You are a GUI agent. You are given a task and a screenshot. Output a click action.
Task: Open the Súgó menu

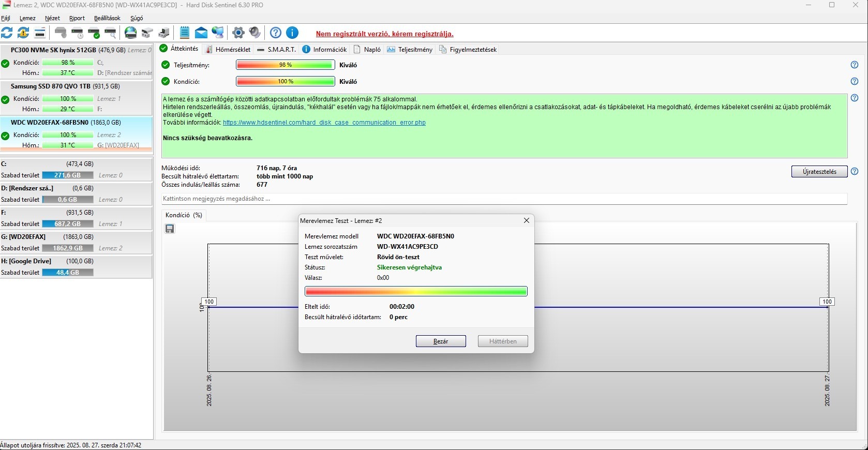tap(137, 18)
